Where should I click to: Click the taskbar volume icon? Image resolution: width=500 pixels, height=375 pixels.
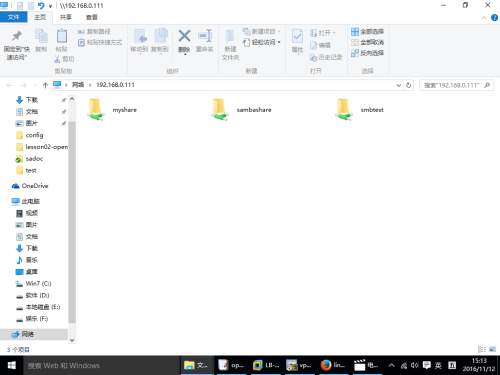coord(414,366)
